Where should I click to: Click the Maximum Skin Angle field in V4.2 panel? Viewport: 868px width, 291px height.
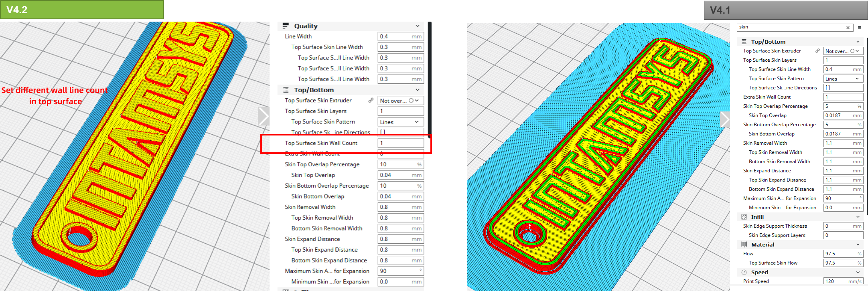pyautogui.click(x=401, y=271)
